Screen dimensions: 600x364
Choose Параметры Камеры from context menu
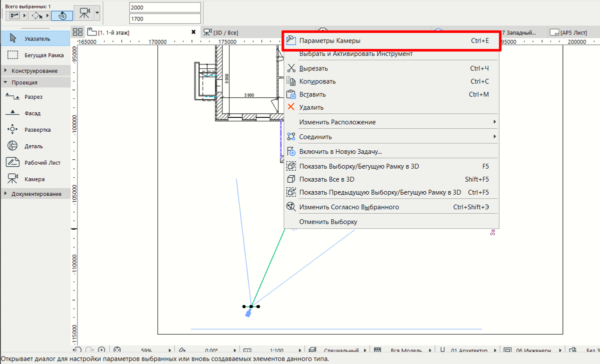pos(391,41)
